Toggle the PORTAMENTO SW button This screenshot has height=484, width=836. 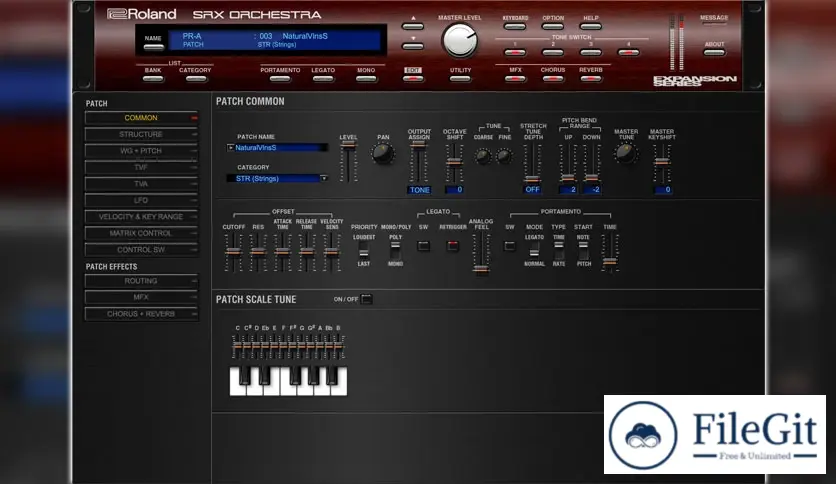click(x=510, y=246)
